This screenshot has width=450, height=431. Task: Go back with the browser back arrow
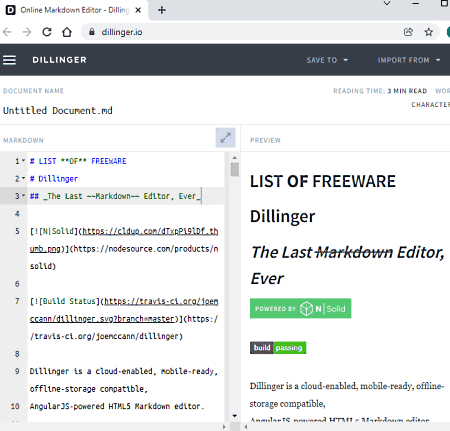click(x=7, y=32)
